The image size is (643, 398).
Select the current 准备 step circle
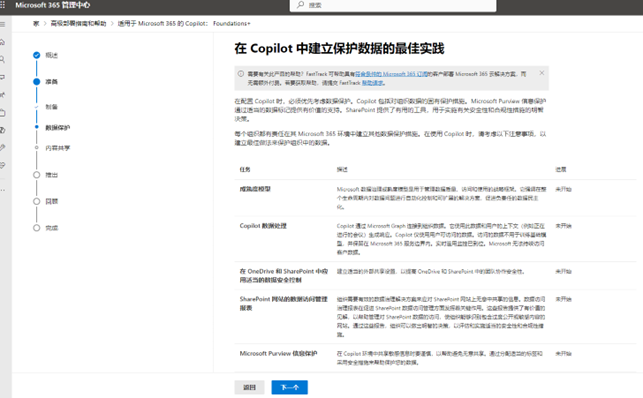pyautogui.click(x=36, y=82)
